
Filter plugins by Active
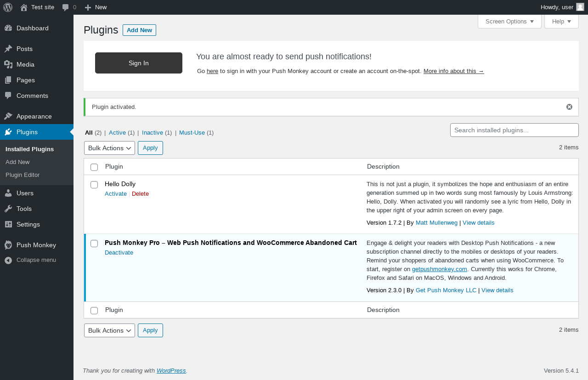coord(117,132)
